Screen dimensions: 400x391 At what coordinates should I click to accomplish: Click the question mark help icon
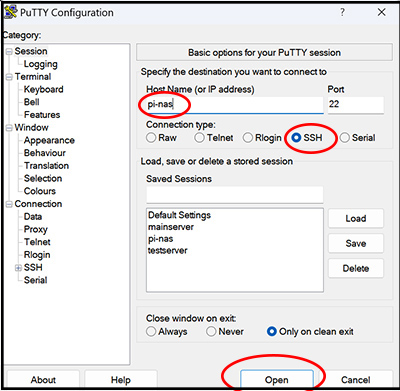342,12
